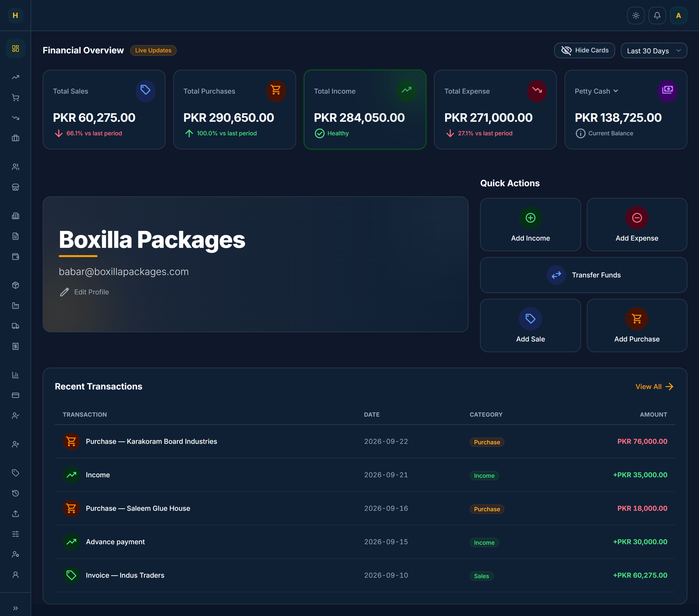
Task: Open the A user avatar menu
Action: (x=678, y=15)
